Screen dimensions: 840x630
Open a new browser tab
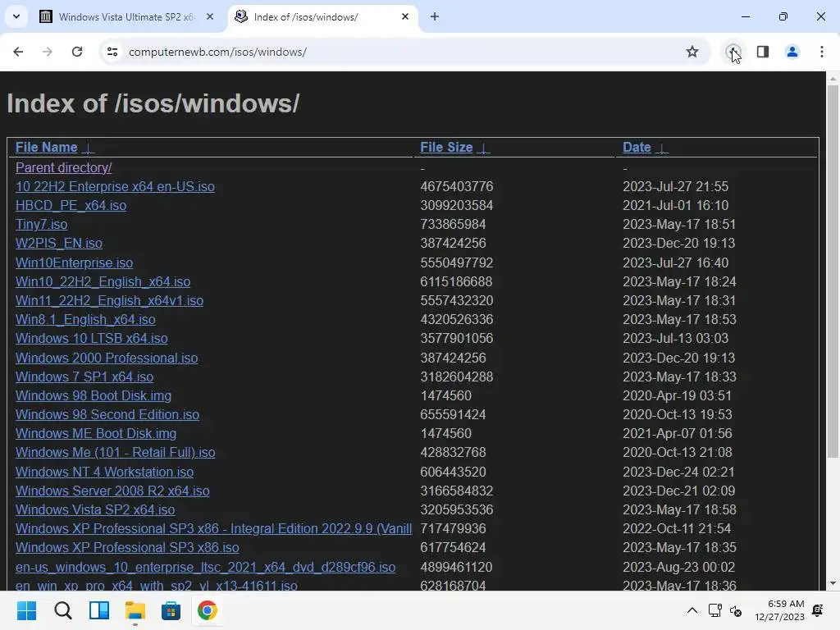(435, 16)
